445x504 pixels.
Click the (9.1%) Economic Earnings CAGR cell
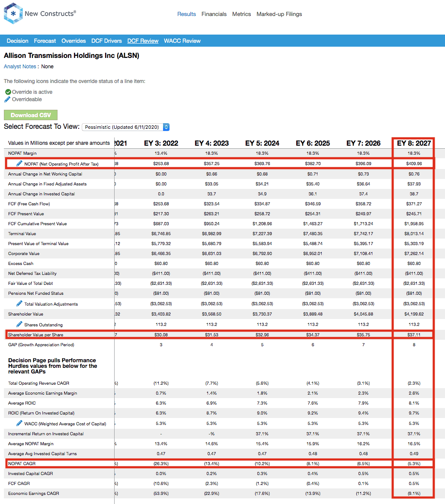414,493
